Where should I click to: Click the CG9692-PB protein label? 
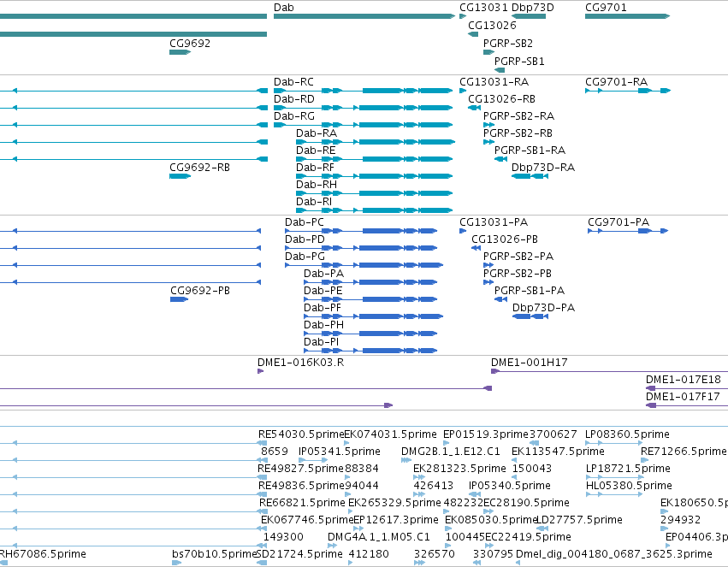[200, 291]
